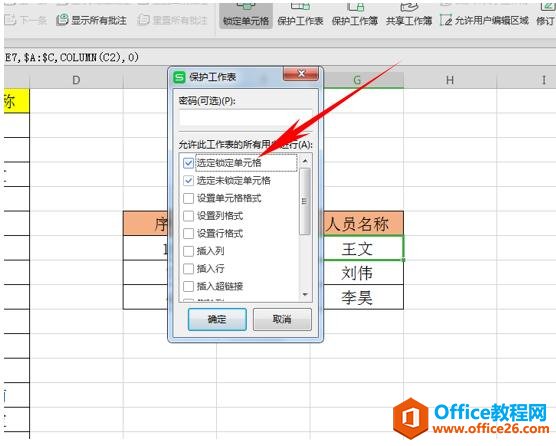This screenshot has height=446, width=556.
Task: Enable Format Rows (设置行格式) checkbox
Action: pyautogui.click(x=188, y=234)
